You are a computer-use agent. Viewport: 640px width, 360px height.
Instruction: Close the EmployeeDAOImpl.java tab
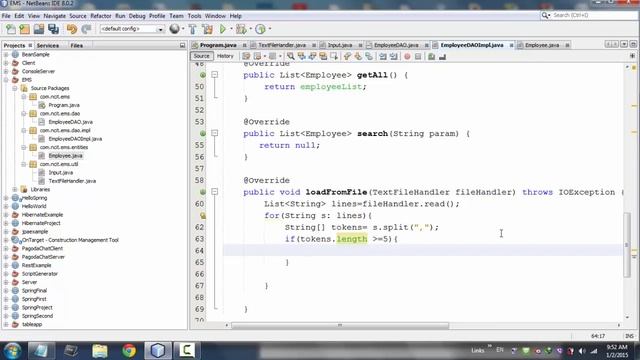coord(511,45)
